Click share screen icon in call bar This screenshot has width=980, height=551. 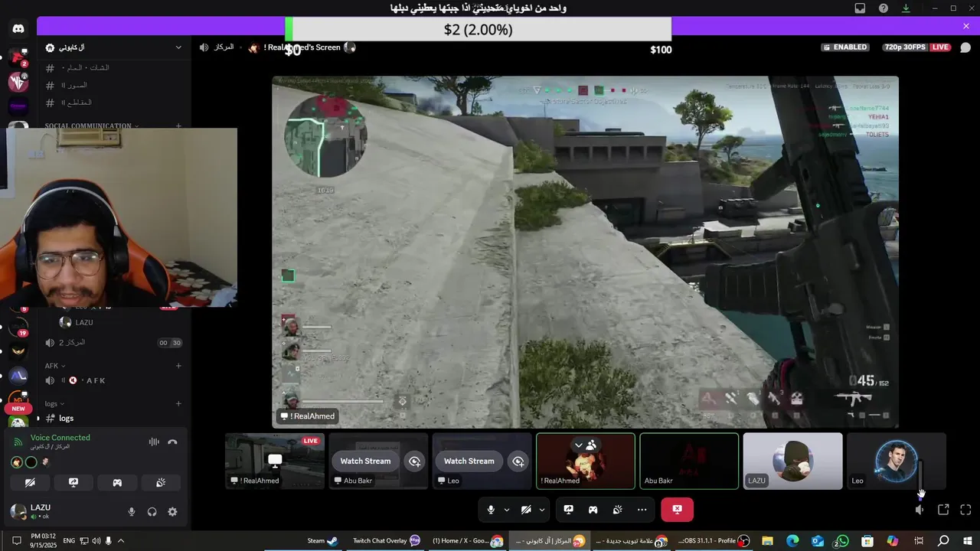point(569,510)
